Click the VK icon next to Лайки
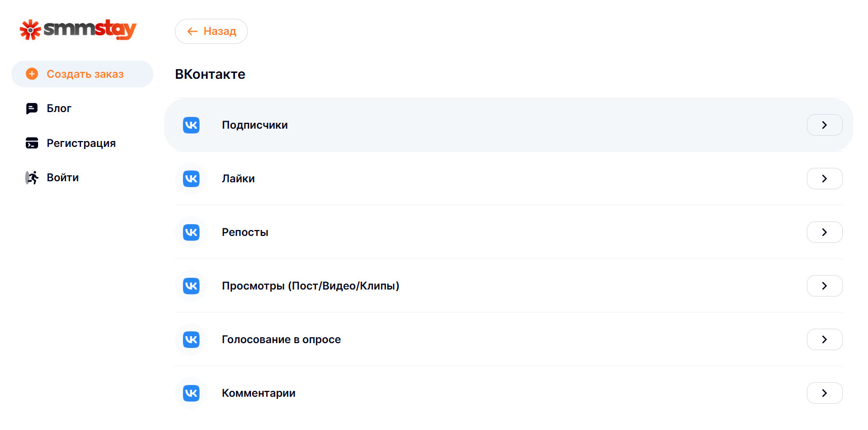 click(x=191, y=179)
